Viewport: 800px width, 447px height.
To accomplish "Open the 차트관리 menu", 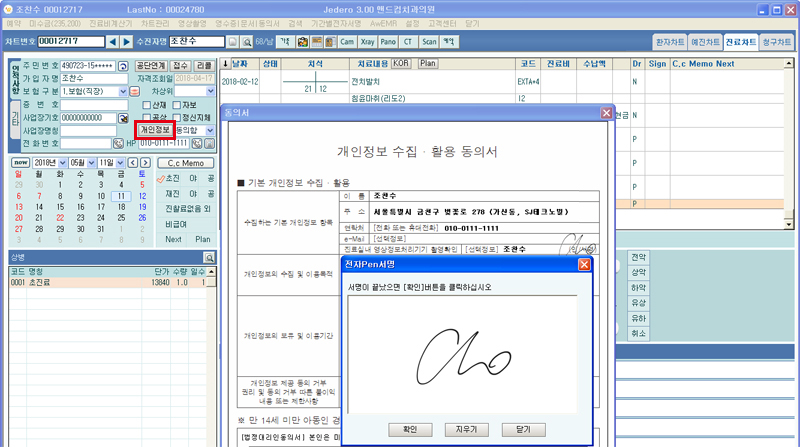I will (155, 22).
